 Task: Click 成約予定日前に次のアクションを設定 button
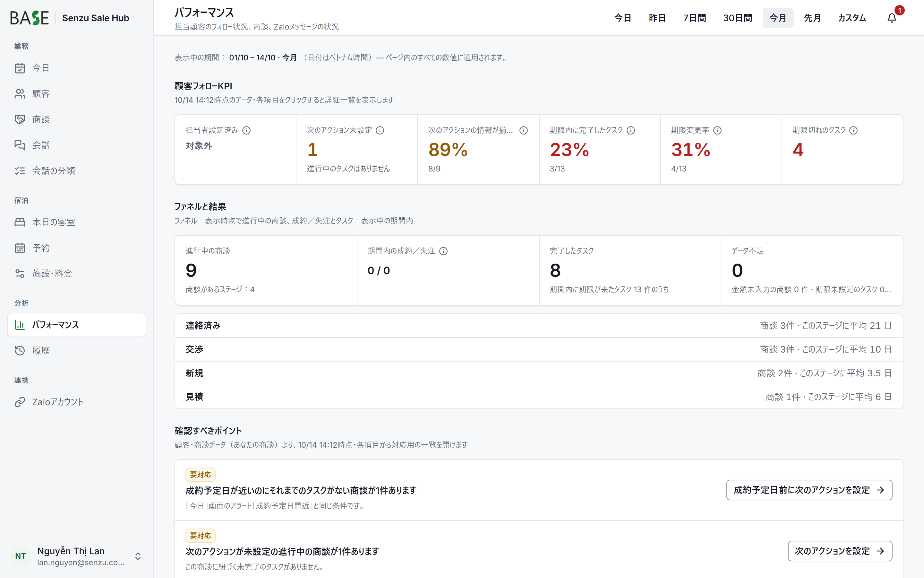click(809, 490)
